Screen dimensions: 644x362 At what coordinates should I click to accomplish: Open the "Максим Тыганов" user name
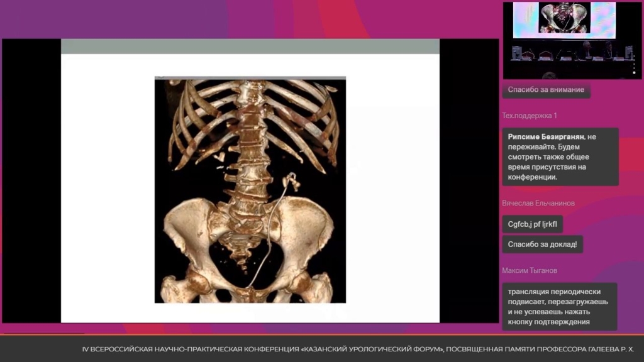pos(529,270)
